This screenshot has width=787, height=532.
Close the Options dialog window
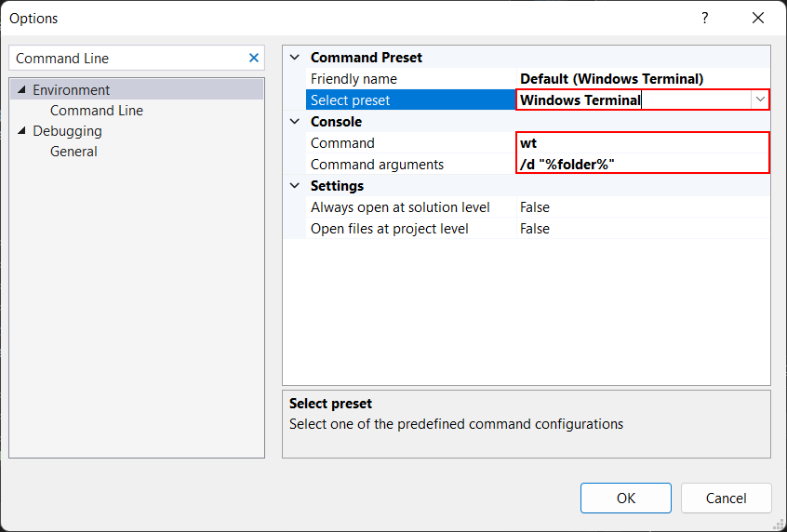click(757, 18)
